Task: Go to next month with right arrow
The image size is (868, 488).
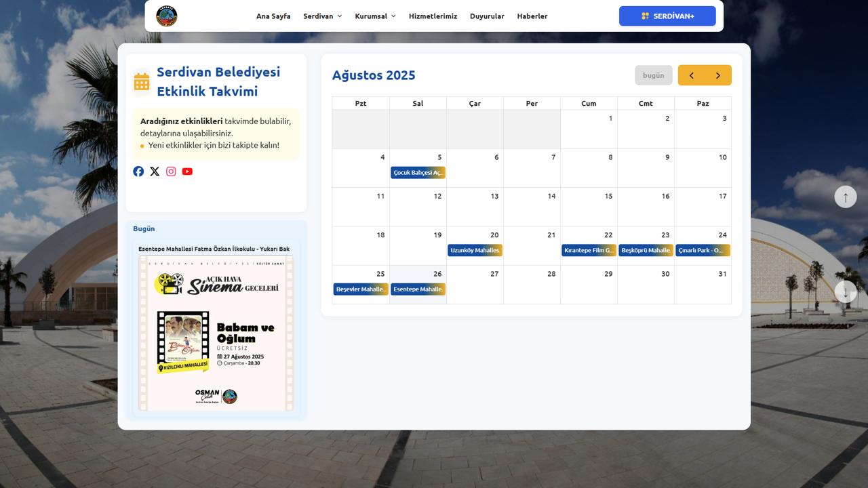Action: point(717,75)
